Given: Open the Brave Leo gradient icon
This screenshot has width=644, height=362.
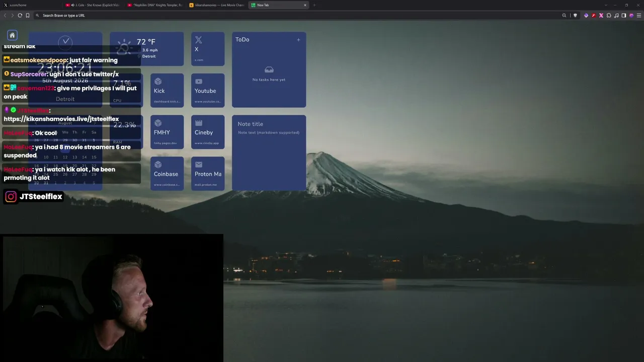Looking at the screenshot, I should coord(631,16).
